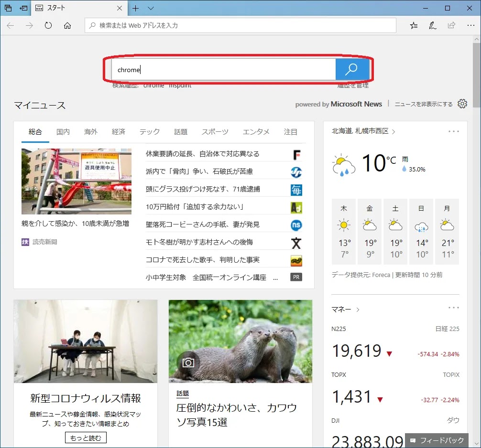This screenshot has width=481, height=448.
Task: Select Sunday 日 rain forecast column
Action: coord(421,231)
